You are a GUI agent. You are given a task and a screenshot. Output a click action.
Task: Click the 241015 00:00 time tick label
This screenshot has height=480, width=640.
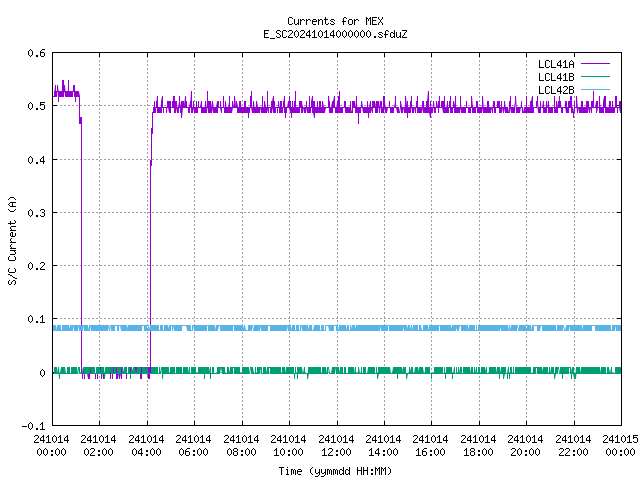(x=620, y=446)
